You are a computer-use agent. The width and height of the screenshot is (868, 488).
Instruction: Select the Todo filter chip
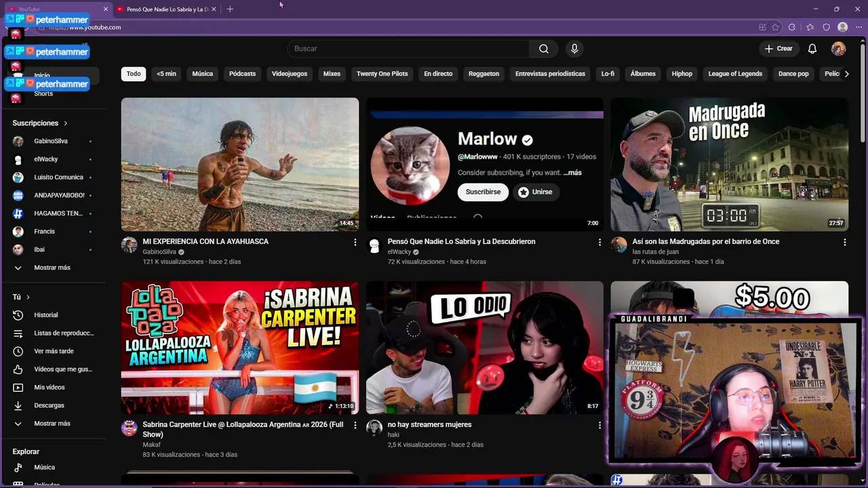[x=134, y=74]
